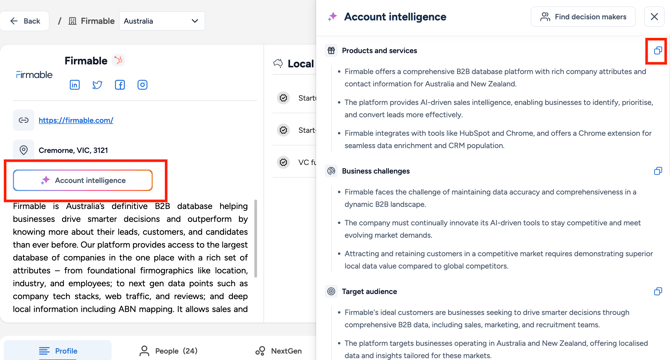Switch to the Profile tab
Viewport: 670px width, 360px height.
click(x=58, y=351)
